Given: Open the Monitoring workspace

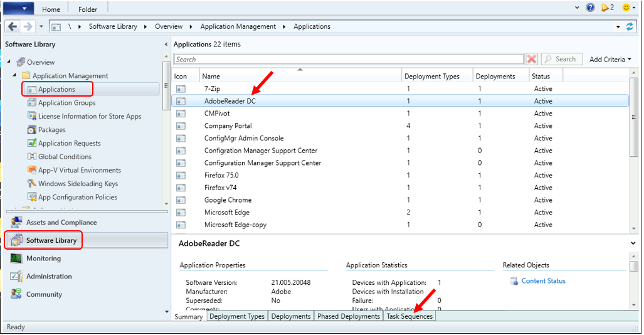Looking at the screenshot, I should tap(43, 258).
